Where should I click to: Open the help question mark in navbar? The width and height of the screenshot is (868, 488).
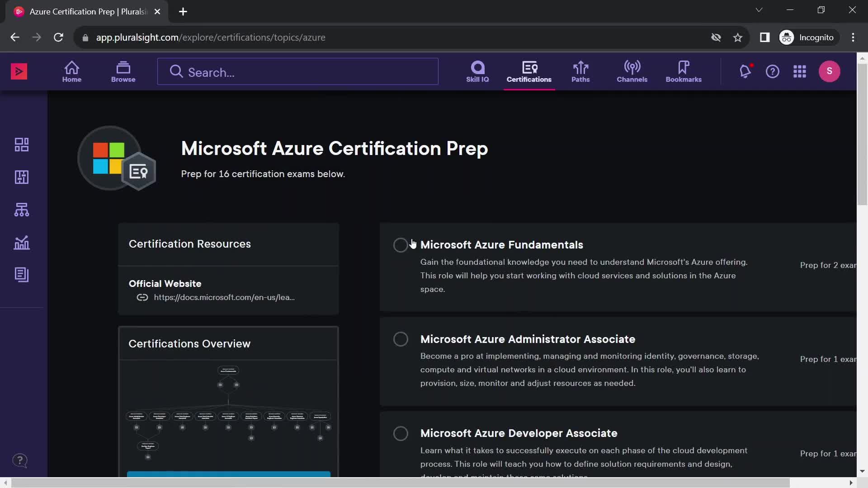[773, 71]
